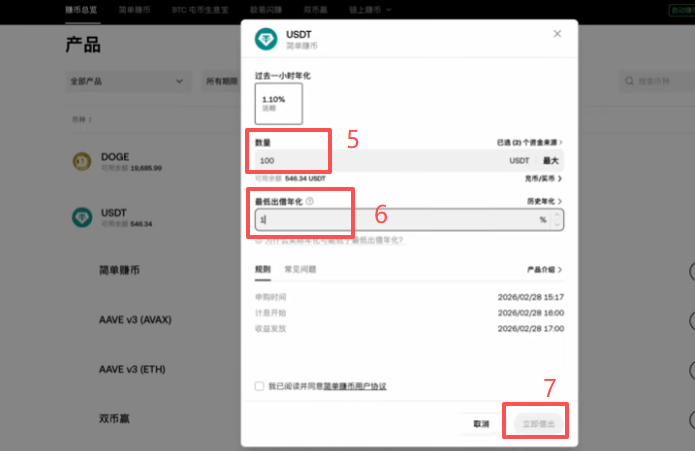Click the 最大 max amount button
Image resolution: width=695 pixels, height=451 pixels.
551,160
